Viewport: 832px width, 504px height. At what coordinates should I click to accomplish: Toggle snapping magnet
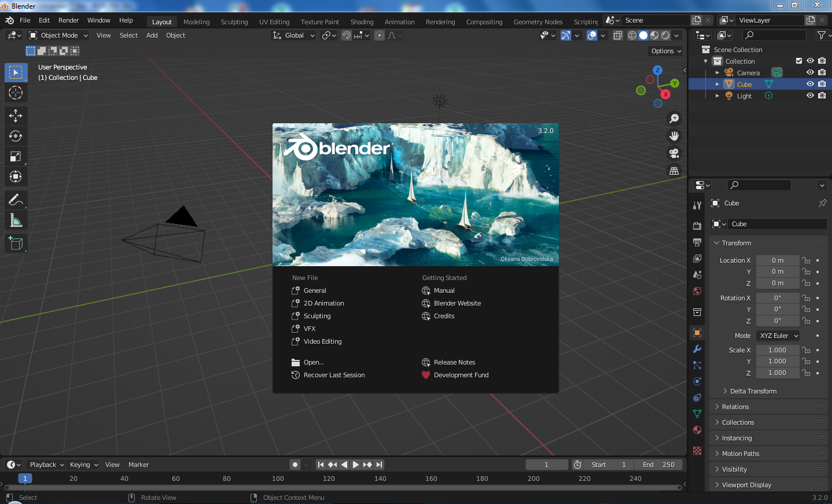tap(347, 35)
